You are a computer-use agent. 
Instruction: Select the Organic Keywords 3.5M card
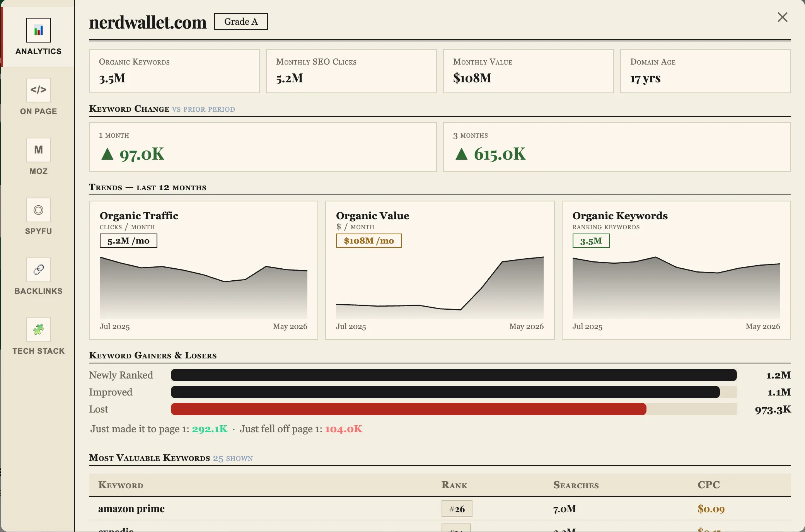pyautogui.click(x=174, y=71)
